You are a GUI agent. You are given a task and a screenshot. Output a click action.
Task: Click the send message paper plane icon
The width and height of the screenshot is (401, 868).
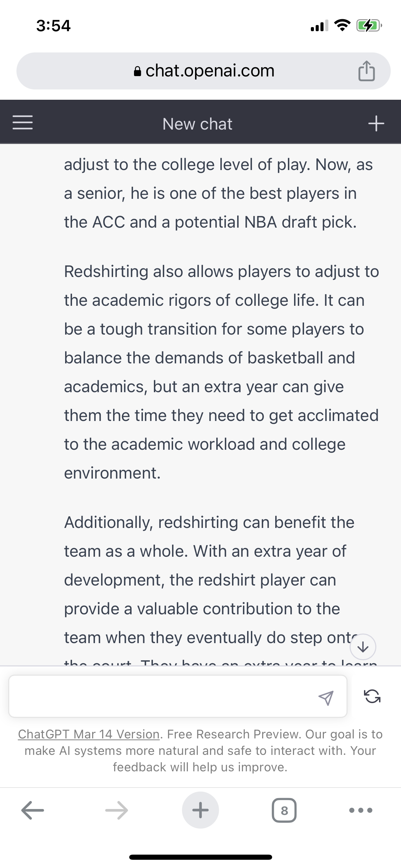[326, 698]
